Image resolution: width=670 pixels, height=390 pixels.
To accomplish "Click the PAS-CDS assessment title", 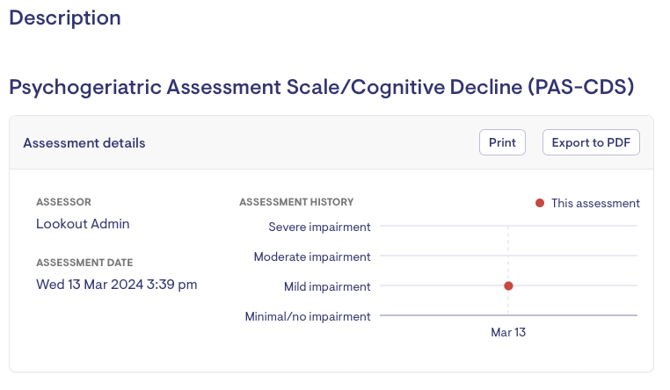I will point(321,87).
